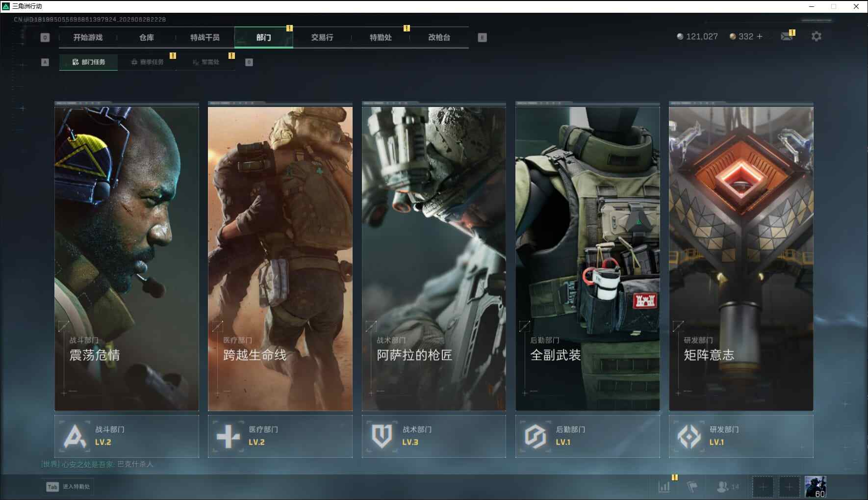The height and width of the screenshot is (500, 868).
Task: Click the flags icon in bottom bar
Action: pyautogui.click(x=692, y=487)
